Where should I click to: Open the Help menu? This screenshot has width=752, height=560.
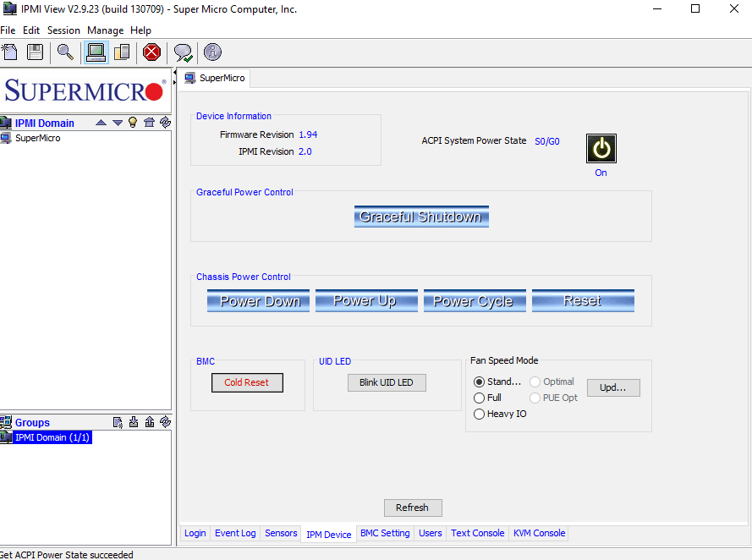pos(141,30)
